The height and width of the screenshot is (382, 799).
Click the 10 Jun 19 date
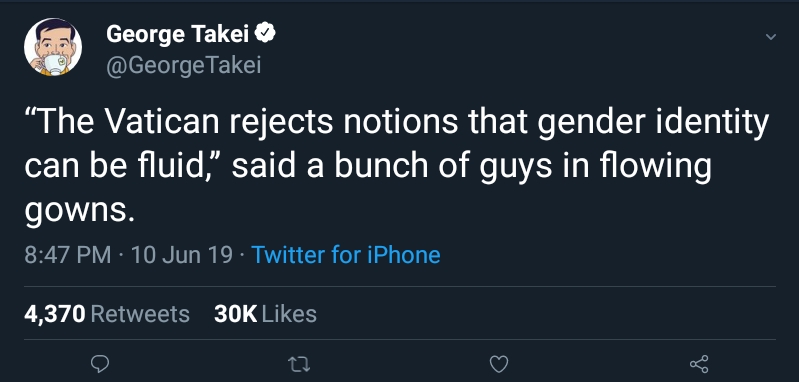[x=182, y=254]
